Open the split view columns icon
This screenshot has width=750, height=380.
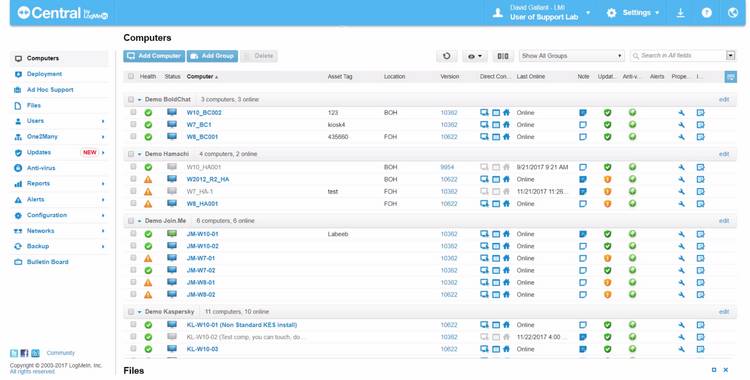(503, 56)
